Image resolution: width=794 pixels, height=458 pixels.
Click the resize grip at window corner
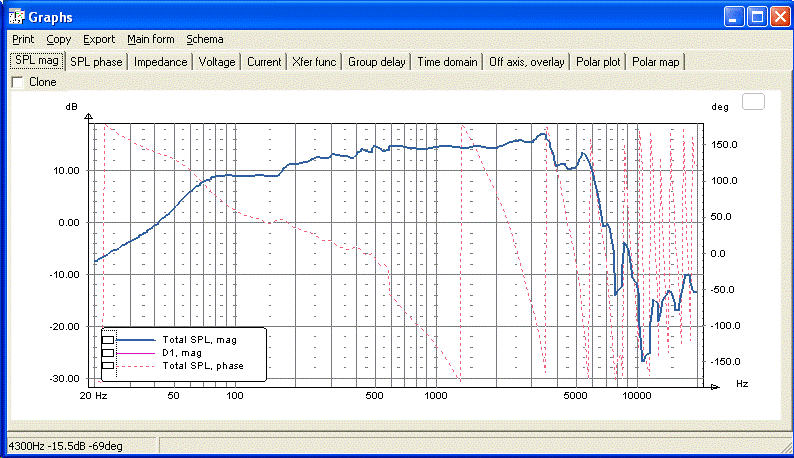point(785,446)
